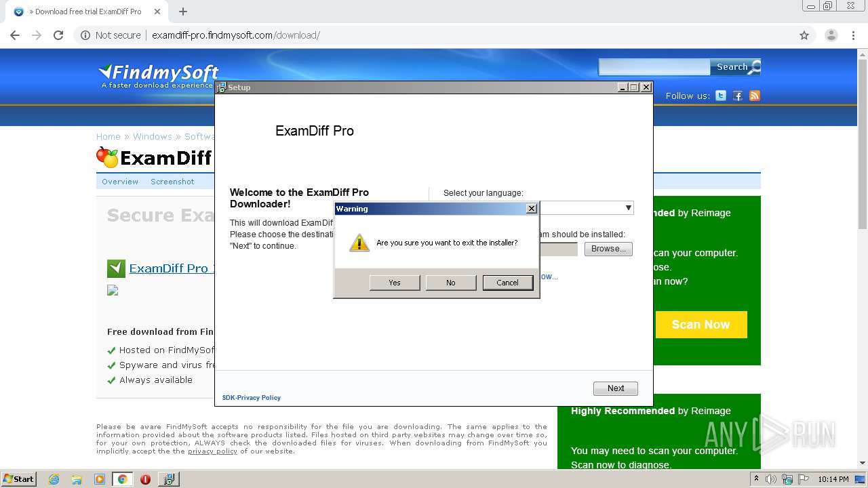Show hidden system tray icons
This screenshot has height=488, width=868.
[x=756, y=479]
